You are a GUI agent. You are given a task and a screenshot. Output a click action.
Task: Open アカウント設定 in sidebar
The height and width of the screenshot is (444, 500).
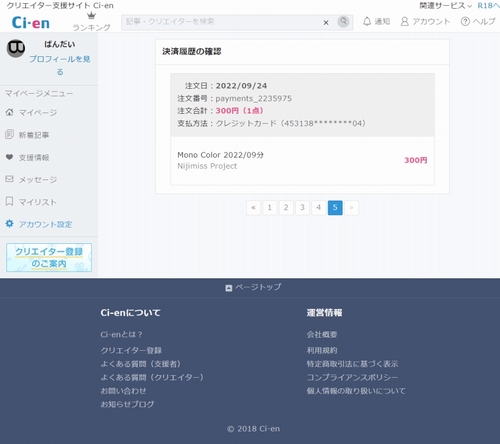coord(39,224)
